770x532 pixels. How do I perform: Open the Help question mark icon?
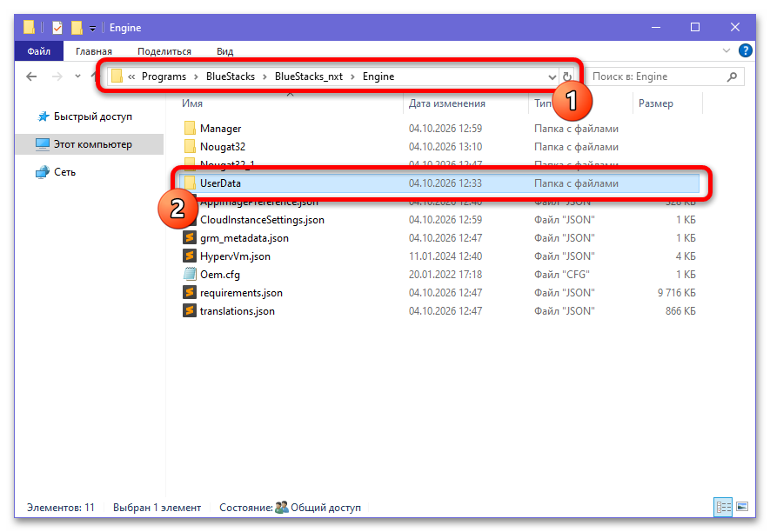point(745,50)
